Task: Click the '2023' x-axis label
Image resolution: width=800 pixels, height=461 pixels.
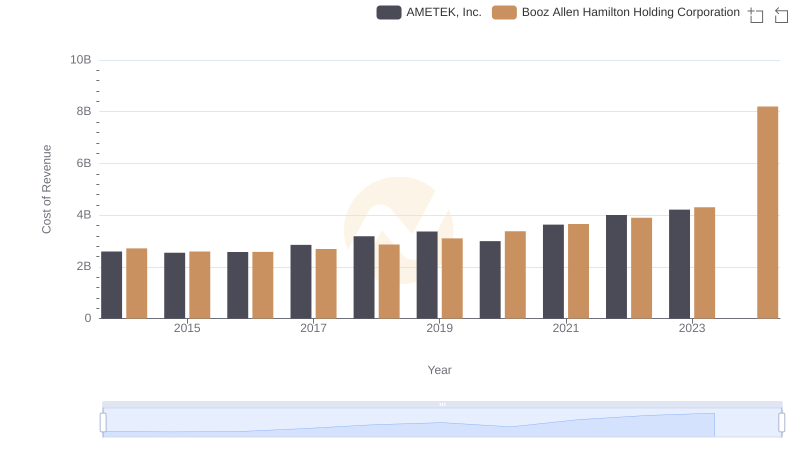Action: pyautogui.click(x=692, y=328)
